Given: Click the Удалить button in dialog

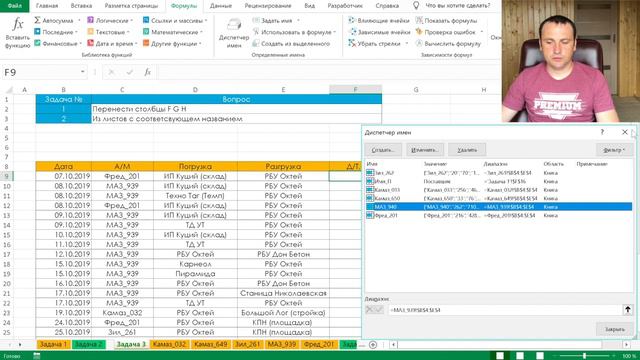Looking at the screenshot, I should tap(467, 150).
